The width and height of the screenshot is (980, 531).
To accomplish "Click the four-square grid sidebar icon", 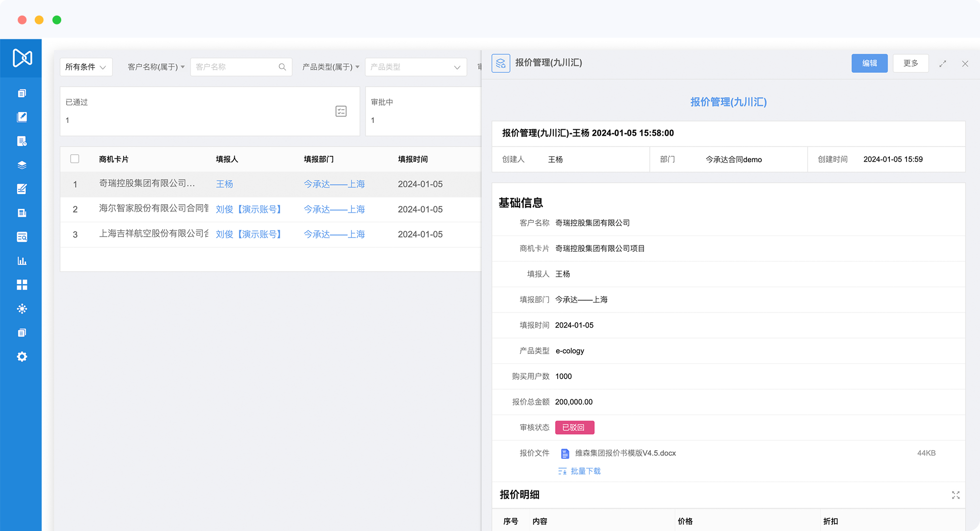I will pos(22,285).
